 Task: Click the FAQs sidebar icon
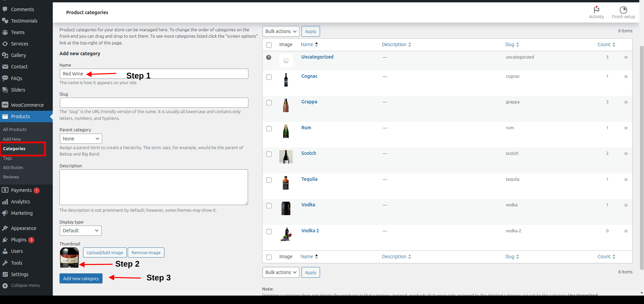click(x=5, y=78)
